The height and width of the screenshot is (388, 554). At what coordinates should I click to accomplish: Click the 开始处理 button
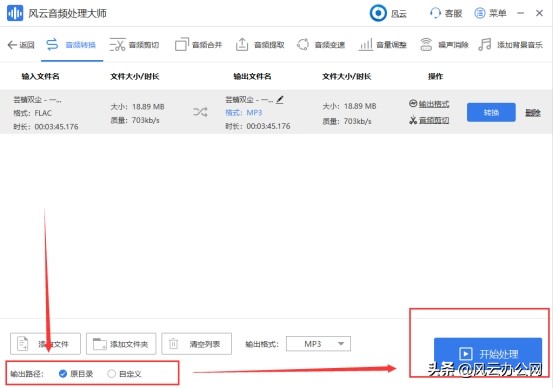coord(488,354)
